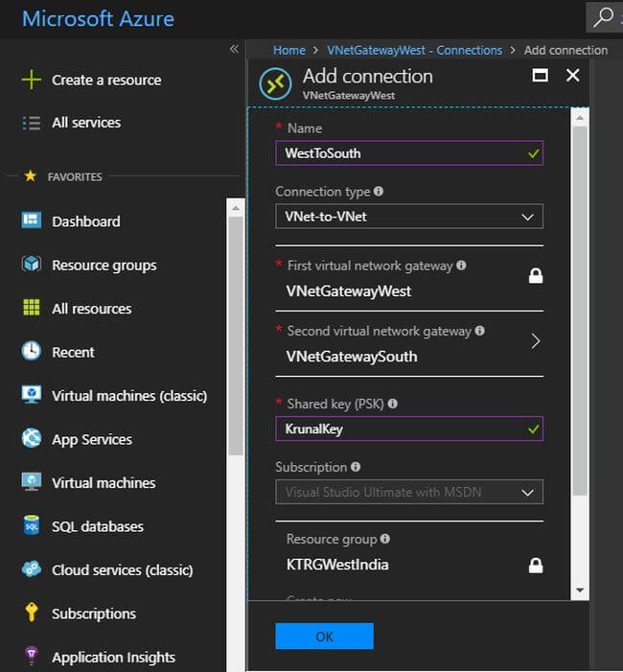
Task: Open Cloud services (classic) in sidebar
Action: pyautogui.click(x=122, y=570)
